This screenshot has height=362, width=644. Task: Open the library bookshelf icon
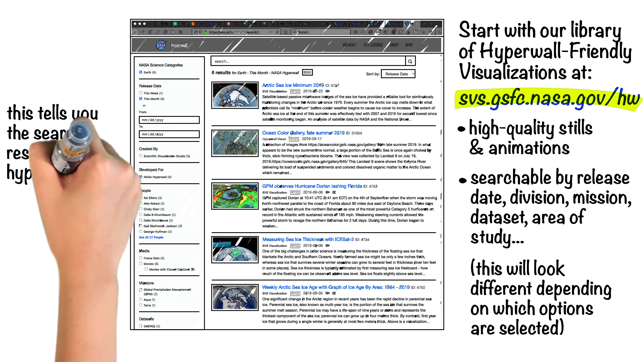180,32
